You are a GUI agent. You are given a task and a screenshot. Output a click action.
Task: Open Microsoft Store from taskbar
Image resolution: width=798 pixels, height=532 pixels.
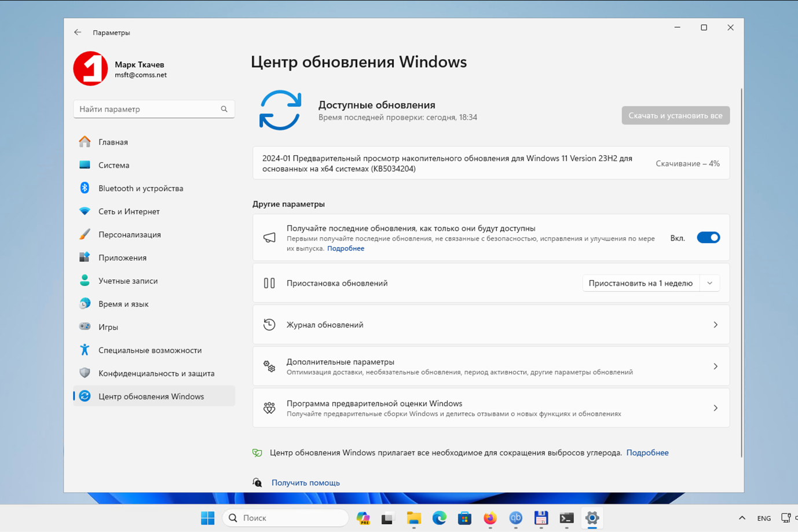(x=464, y=518)
